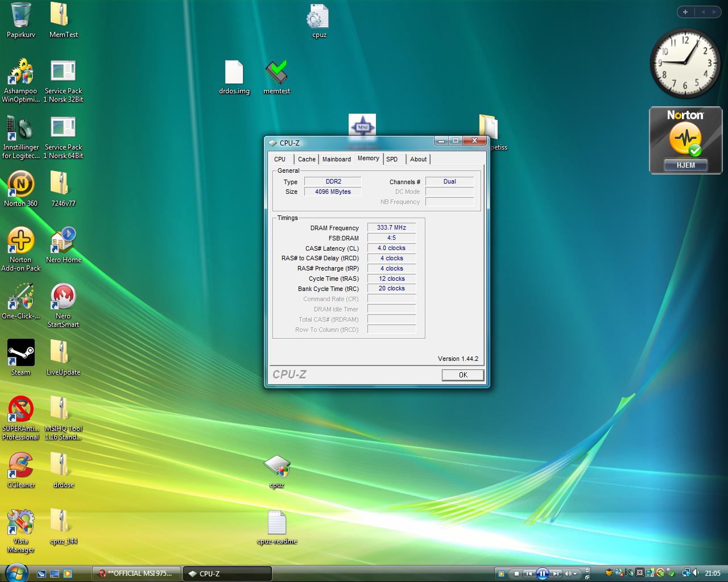Open the Norton Add-on Pack shortcut
728x582 pixels.
click(20, 249)
